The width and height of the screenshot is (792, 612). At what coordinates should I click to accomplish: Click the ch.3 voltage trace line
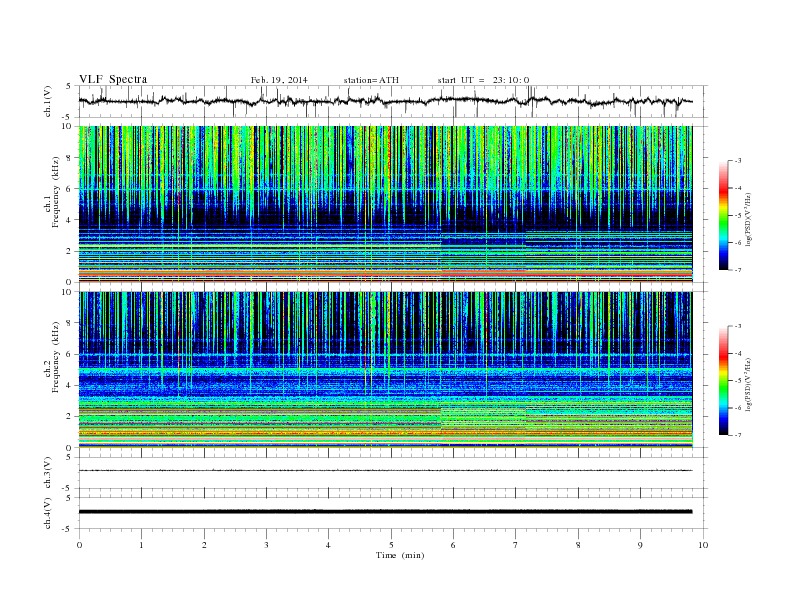(x=385, y=471)
